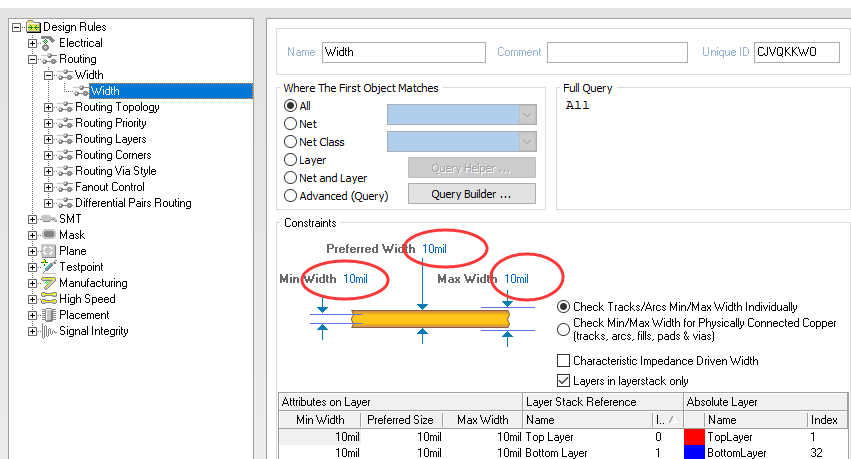Click the Routing Corners icon

[x=65, y=155]
